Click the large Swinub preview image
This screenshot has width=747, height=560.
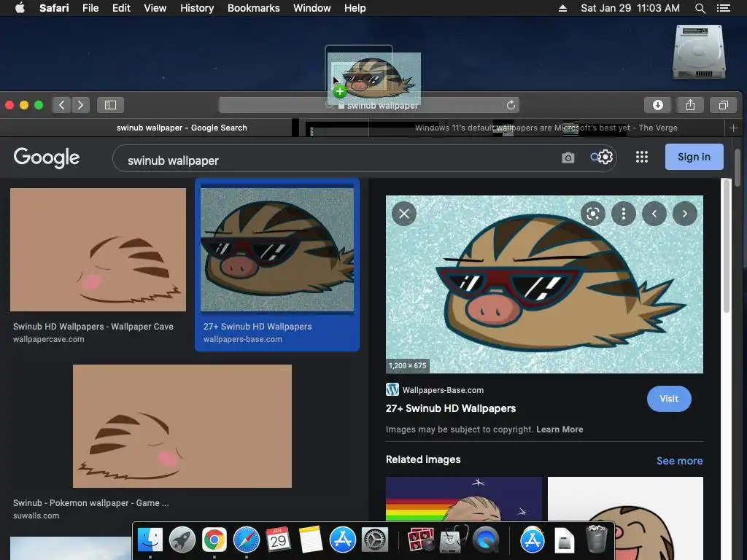click(x=544, y=284)
